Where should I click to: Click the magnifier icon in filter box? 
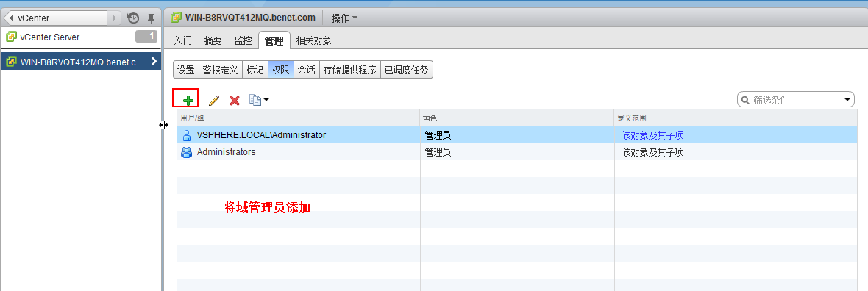pos(745,100)
